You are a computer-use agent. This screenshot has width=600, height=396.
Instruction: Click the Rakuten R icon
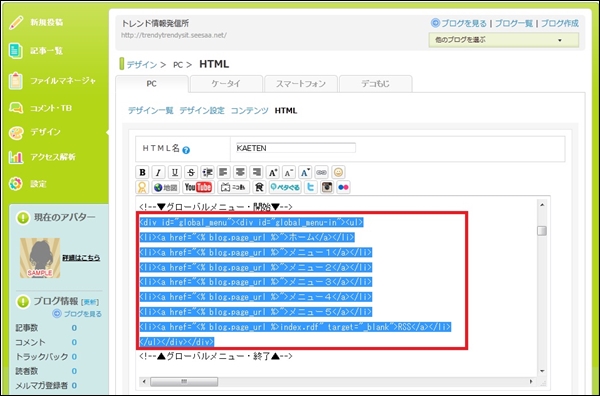tap(259, 187)
